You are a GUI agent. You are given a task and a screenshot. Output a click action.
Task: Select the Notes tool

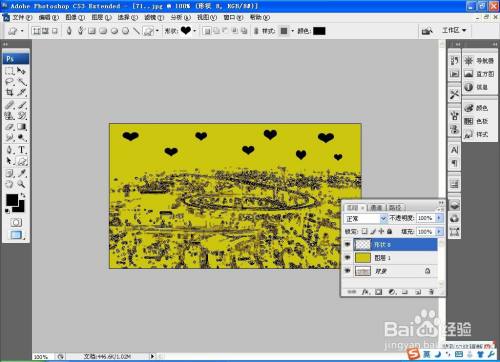coord(9,173)
